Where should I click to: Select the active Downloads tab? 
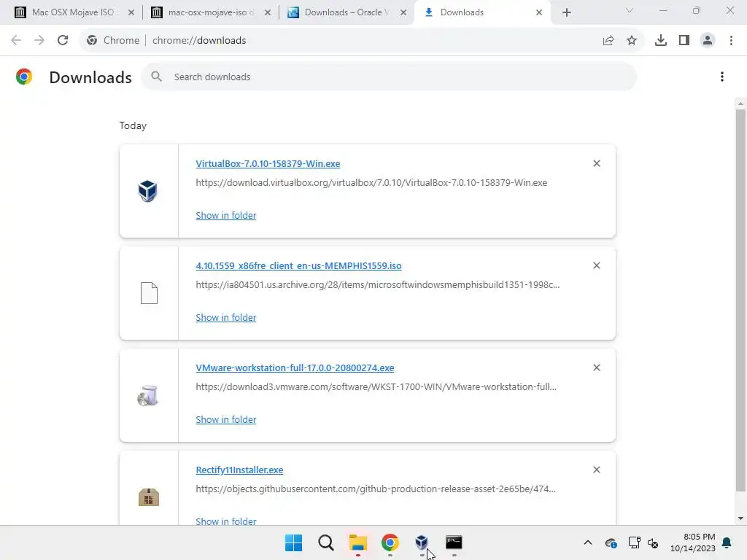coord(483,12)
